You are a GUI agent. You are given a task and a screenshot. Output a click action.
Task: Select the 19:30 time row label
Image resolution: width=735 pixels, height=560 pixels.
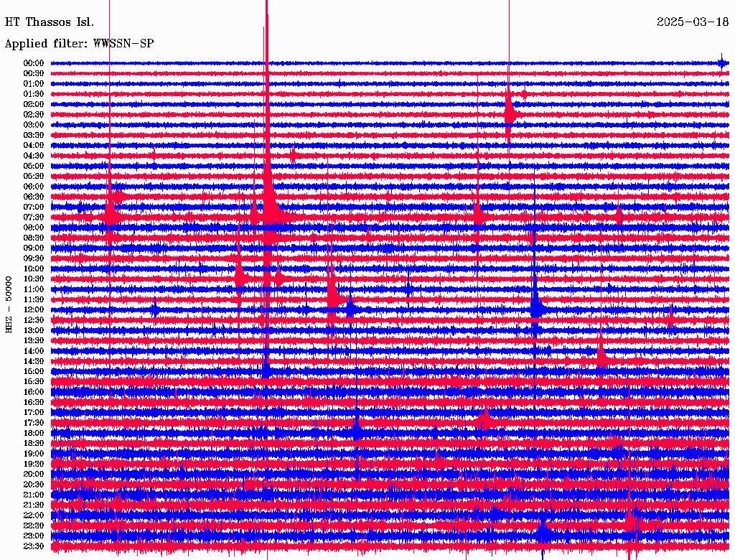coord(34,465)
